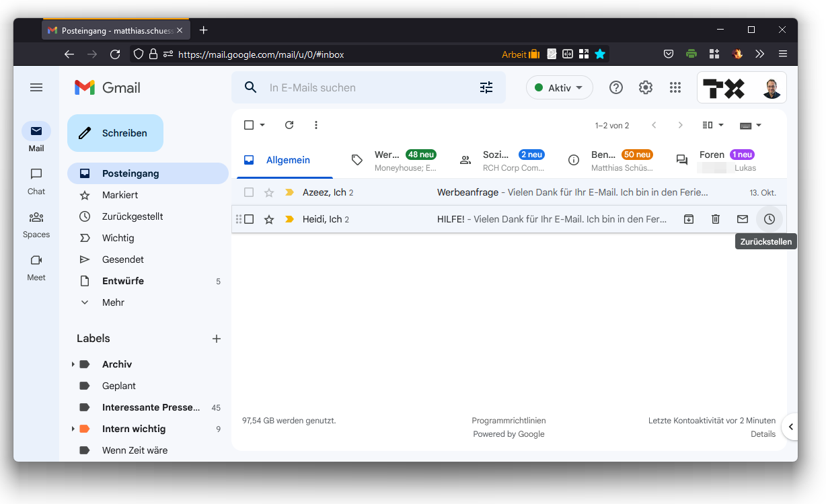The height and width of the screenshot is (504, 826).
Task: Open the Details account activity link
Action: (x=763, y=434)
